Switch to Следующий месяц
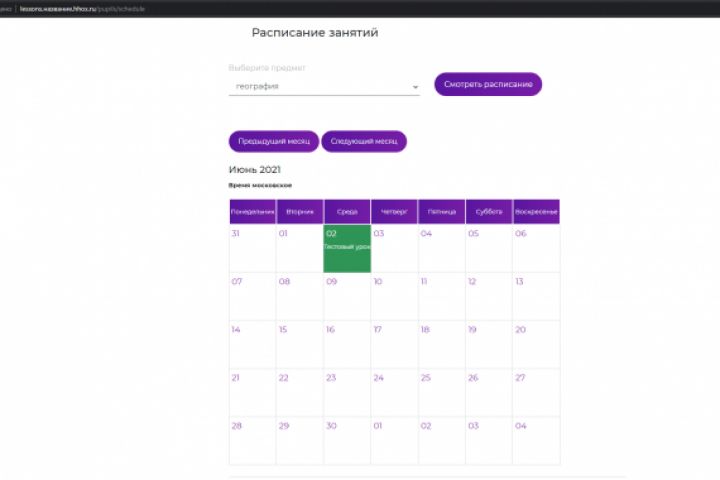Image resolution: width=720 pixels, height=480 pixels. tap(364, 141)
